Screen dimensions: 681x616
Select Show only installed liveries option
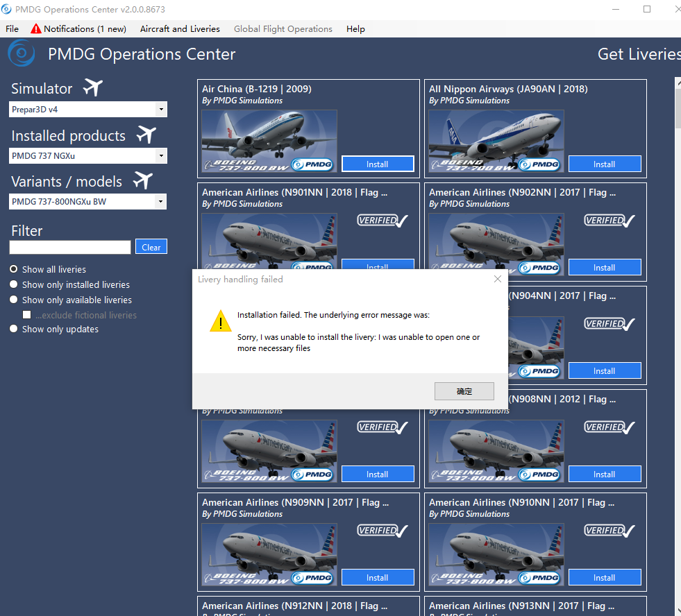[13, 284]
